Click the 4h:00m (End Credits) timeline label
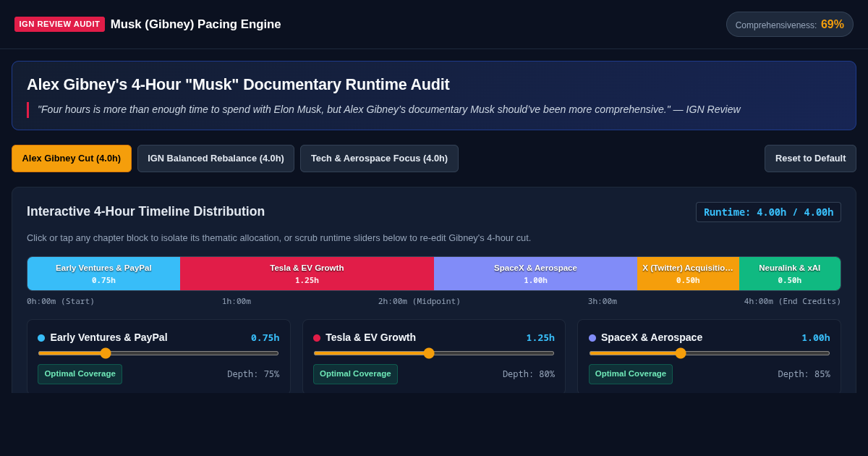The width and height of the screenshot is (868, 456). [793, 302]
